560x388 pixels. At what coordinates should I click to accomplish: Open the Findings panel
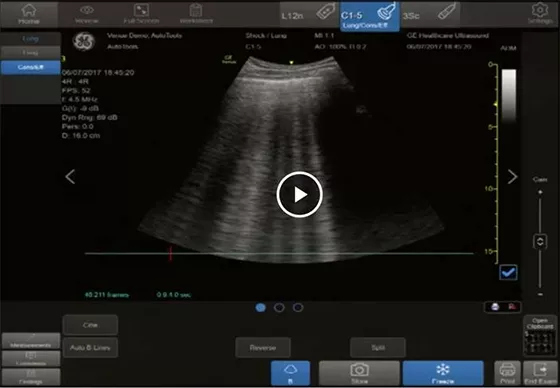point(31,377)
